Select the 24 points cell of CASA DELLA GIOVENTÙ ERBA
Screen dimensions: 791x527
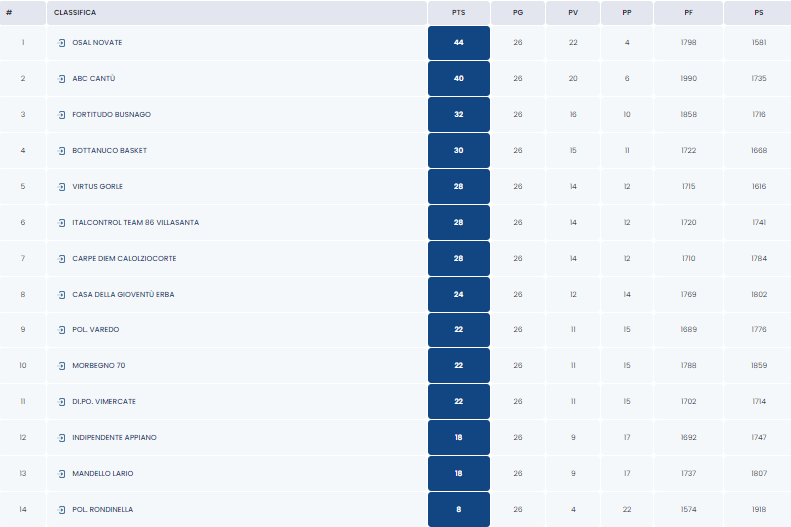click(459, 295)
